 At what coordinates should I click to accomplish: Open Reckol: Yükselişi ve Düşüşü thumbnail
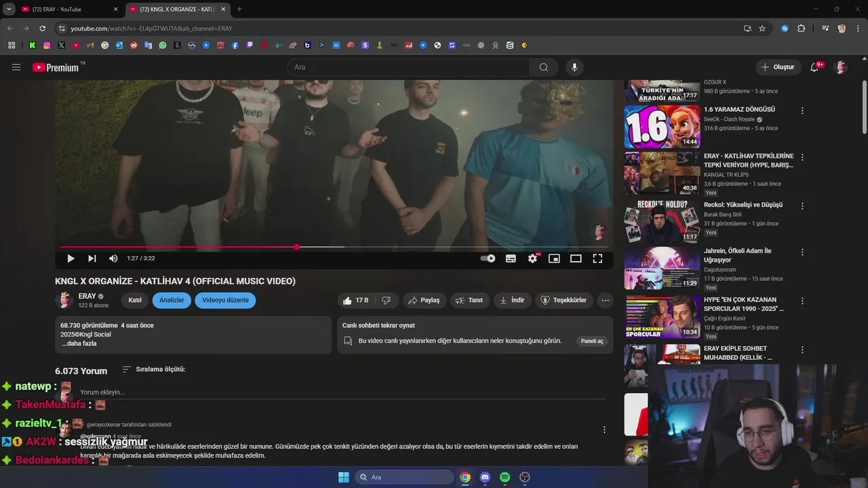(662, 222)
